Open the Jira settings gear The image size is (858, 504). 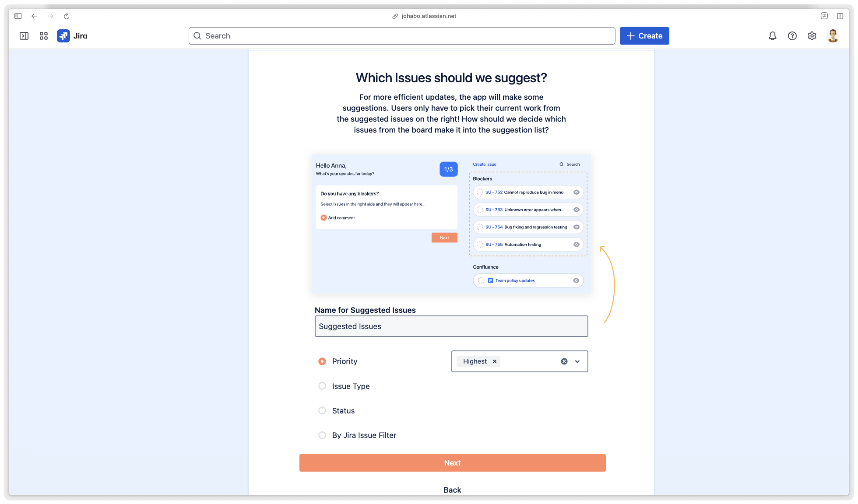[x=812, y=36]
